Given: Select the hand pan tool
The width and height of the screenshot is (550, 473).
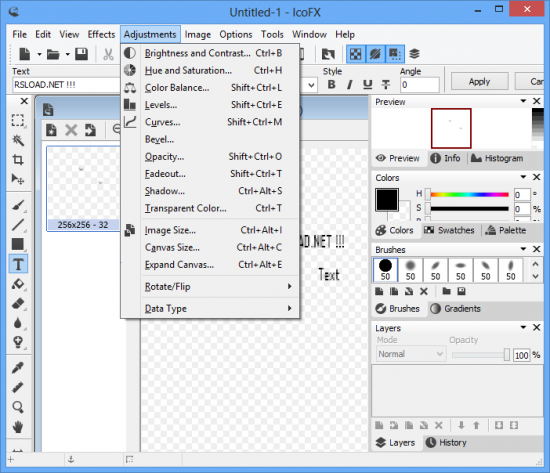Looking at the screenshot, I should tap(18, 427).
